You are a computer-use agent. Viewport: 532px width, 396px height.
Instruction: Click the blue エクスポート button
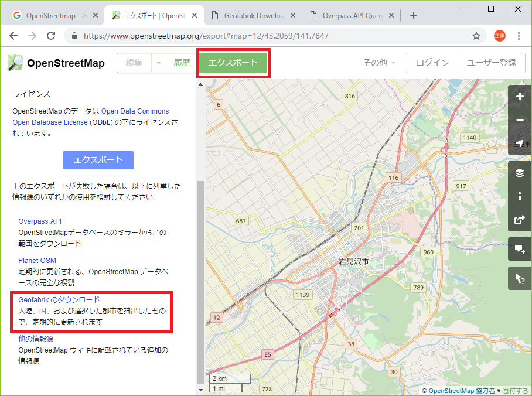[x=98, y=160]
